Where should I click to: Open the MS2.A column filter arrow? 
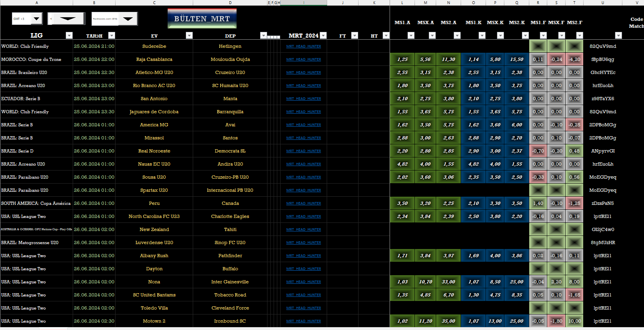coord(457,36)
